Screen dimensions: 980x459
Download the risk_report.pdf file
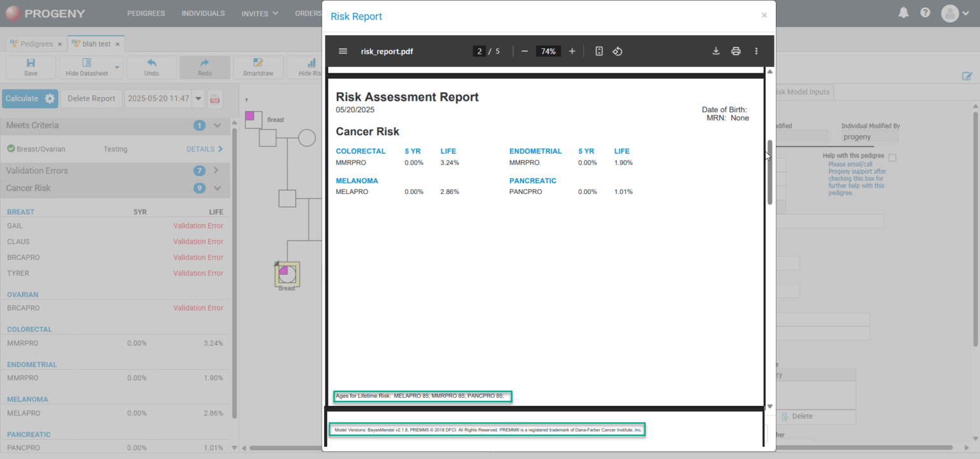click(716, 51)
